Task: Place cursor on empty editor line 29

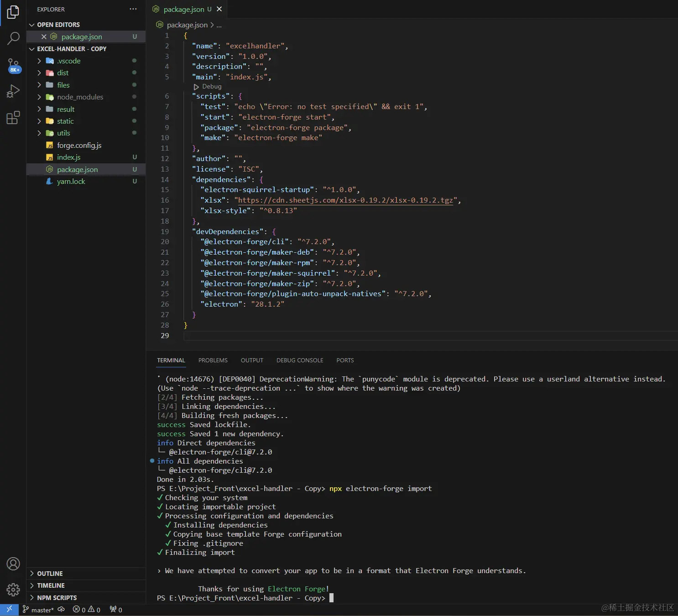Action: pos(430,336)
